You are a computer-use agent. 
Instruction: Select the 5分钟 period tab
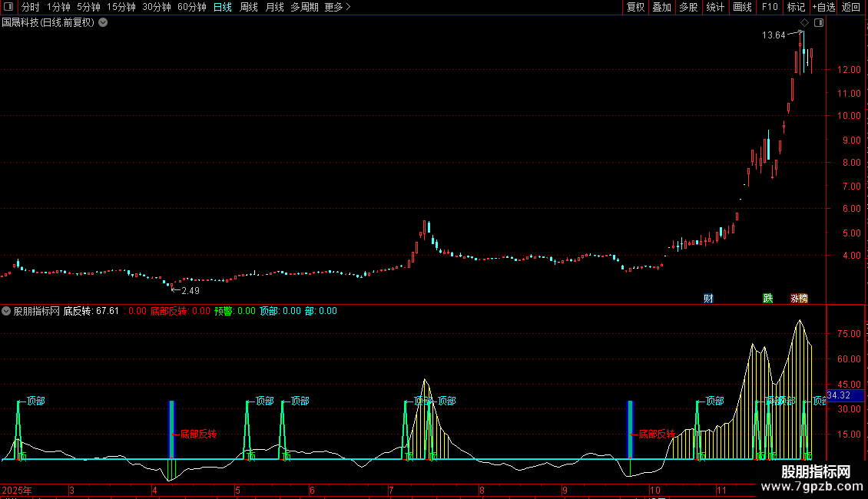point(88,7)
